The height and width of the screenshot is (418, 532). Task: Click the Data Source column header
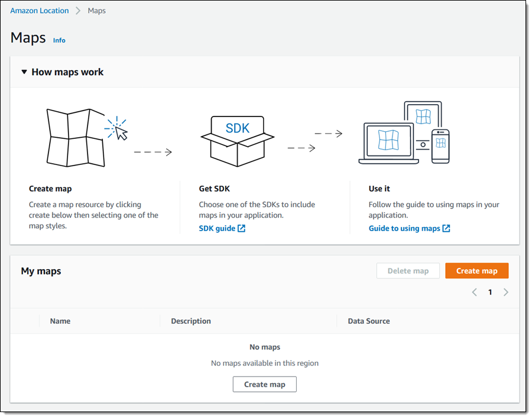[x=369, y=321]
